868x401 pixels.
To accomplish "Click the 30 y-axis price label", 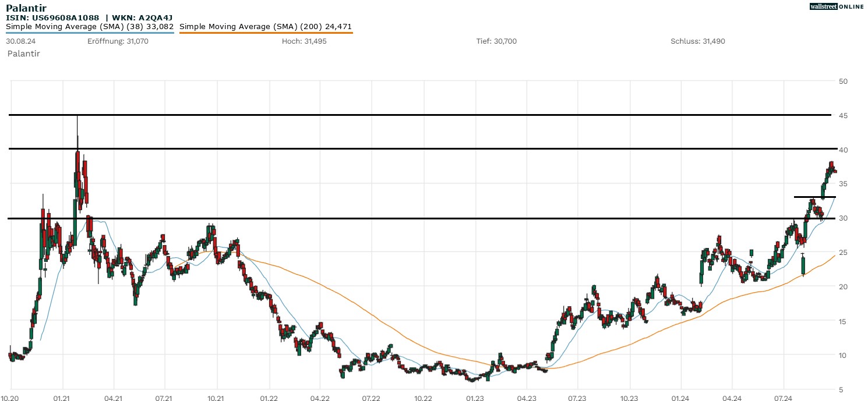I will [x=842, y=218].
